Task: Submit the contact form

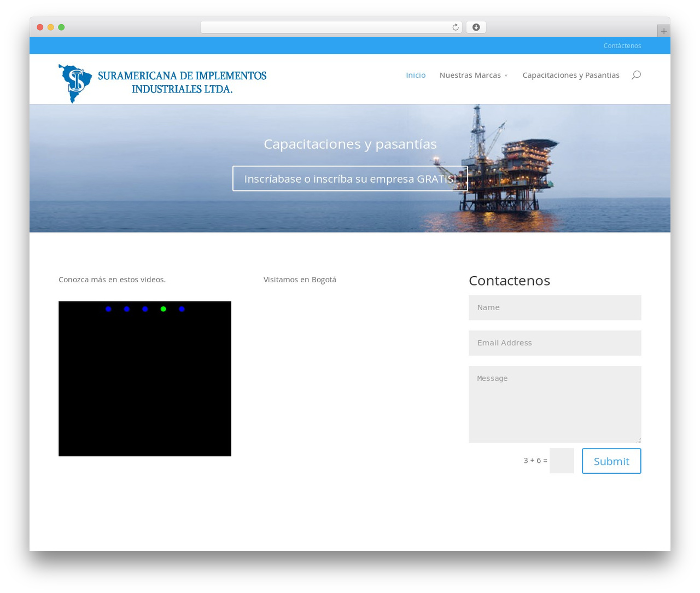Action: click(x=611, y=461)
